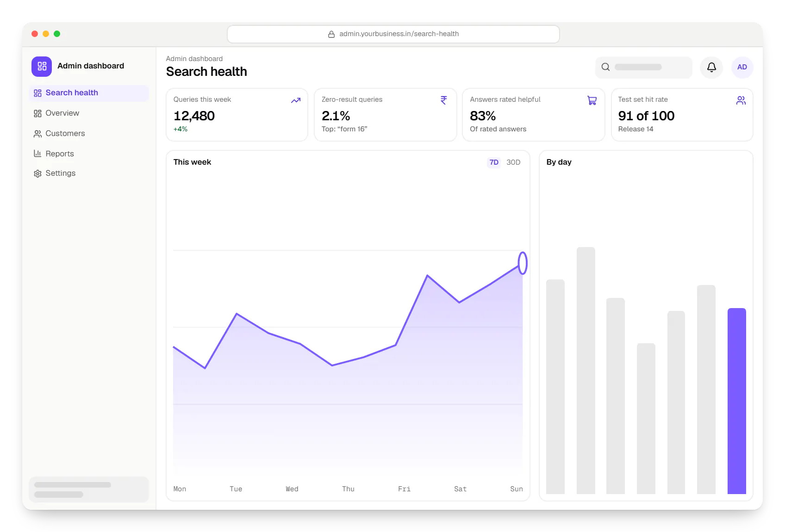The image size is (785, 532).
Task: Click the rupee icon in Zero-result queries card
Action: 443,100
